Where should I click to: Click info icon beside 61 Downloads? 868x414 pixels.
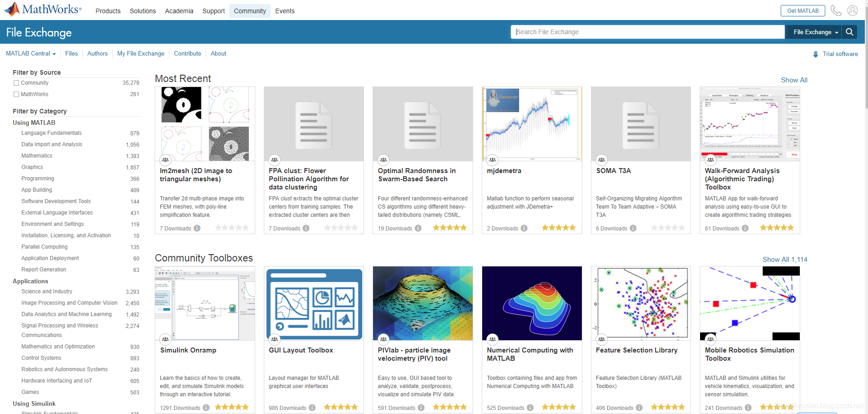[x=745, y=228]
